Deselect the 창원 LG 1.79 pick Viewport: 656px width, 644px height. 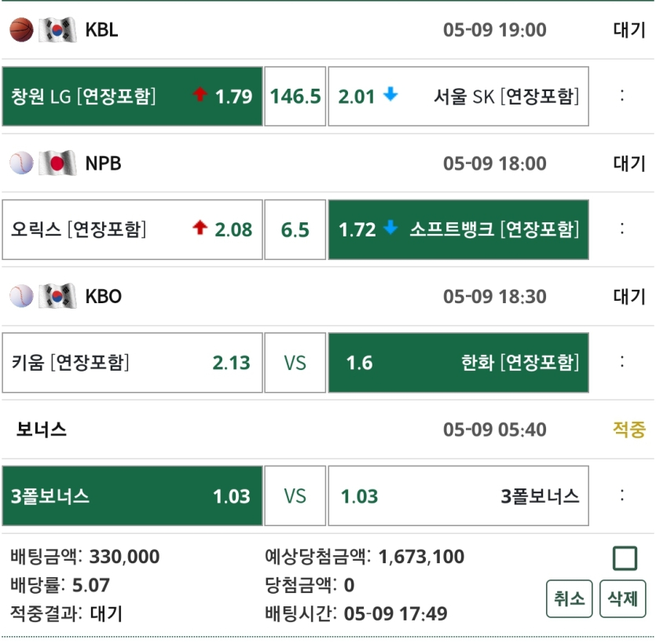point(132,96)
